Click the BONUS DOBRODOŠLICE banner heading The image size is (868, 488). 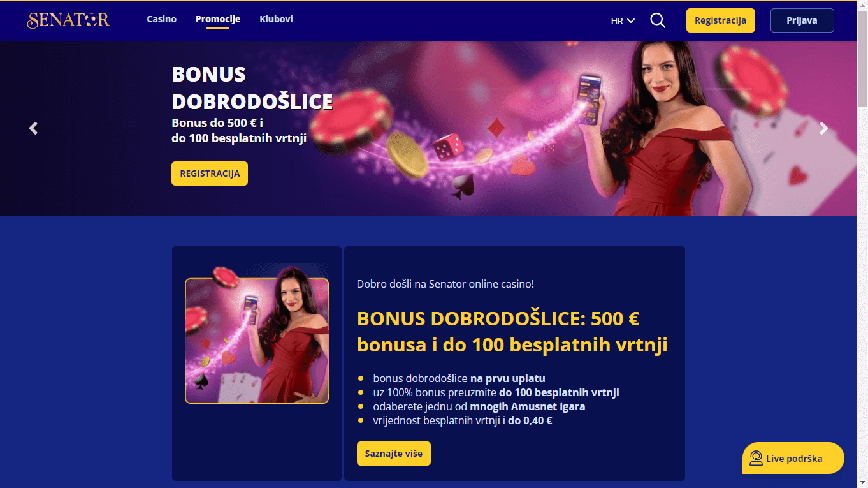coord(252,88)
